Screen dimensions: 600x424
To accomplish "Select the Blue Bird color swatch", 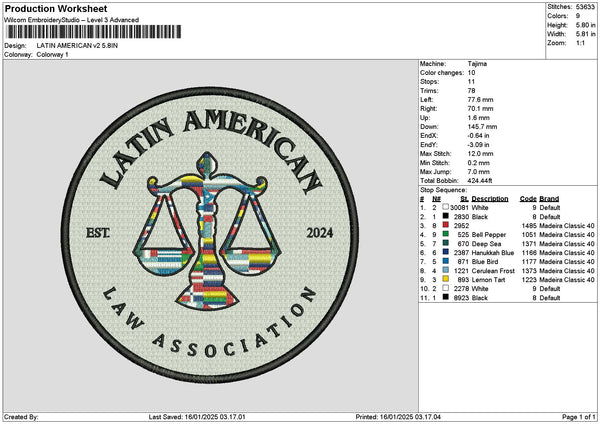I will click(445, 261).
